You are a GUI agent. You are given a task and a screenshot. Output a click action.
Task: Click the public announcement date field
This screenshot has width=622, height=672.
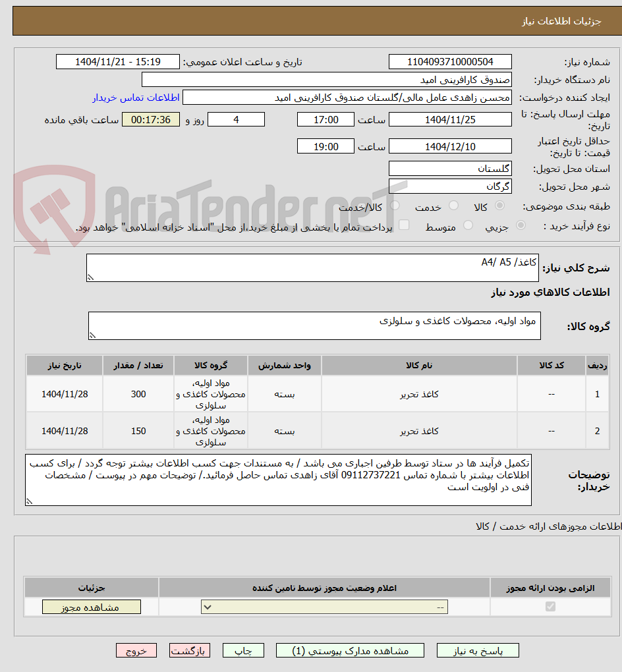tap(118, 62)
